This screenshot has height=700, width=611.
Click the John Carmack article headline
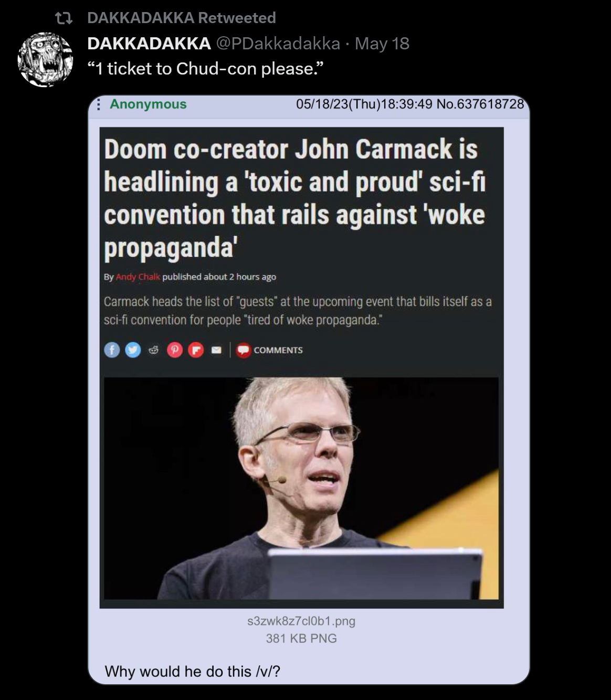click(295, 198)
